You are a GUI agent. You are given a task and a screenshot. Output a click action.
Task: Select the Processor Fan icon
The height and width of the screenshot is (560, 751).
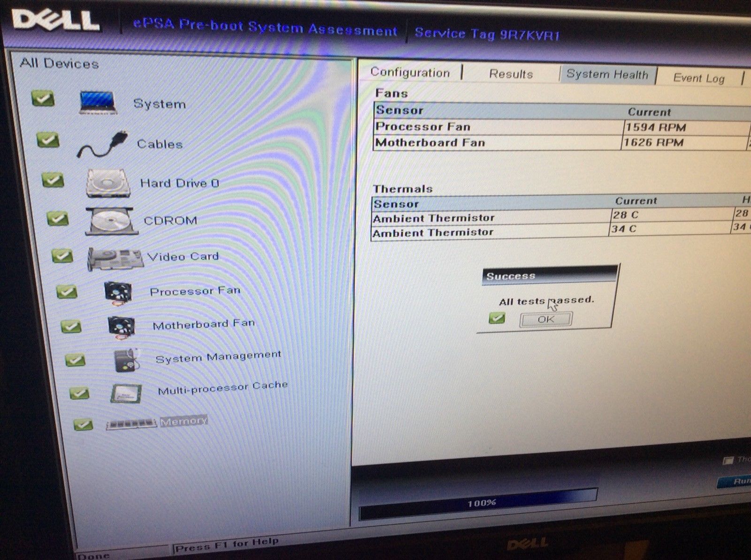(117, 293)
